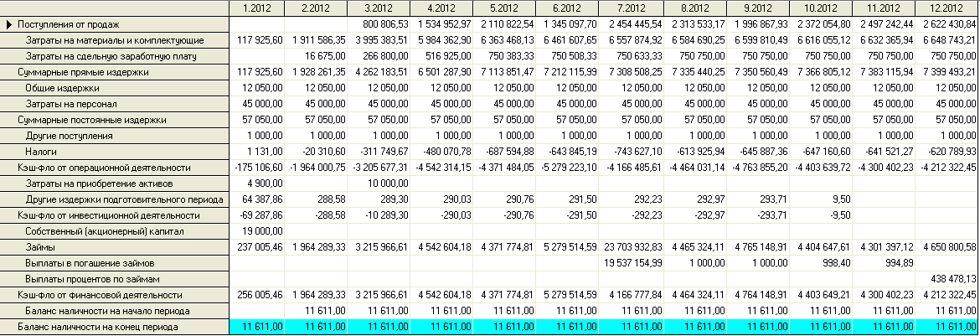Click preparatory costs cell 9,50
This screenshot has height=336, width=980.
tap(821, 199)
